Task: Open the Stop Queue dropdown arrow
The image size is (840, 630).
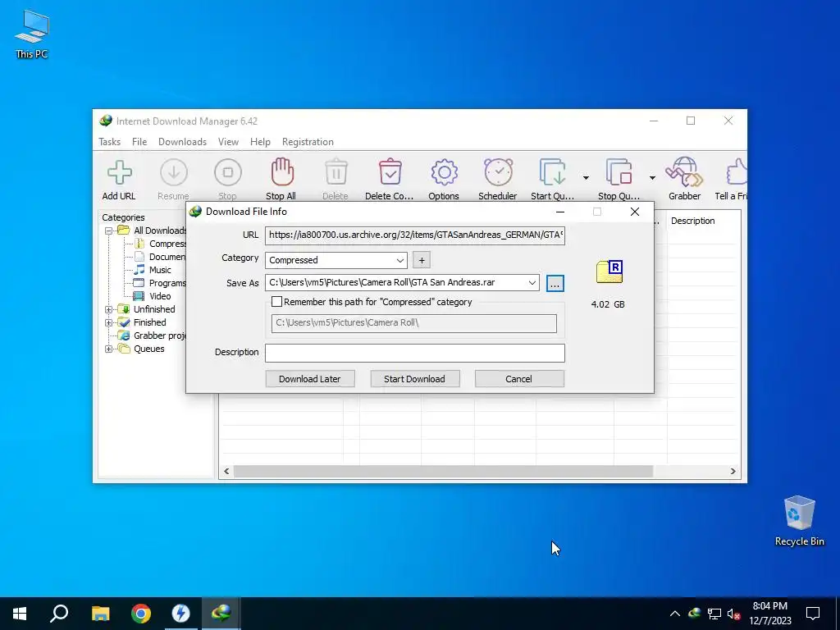Action: (652, 177)
